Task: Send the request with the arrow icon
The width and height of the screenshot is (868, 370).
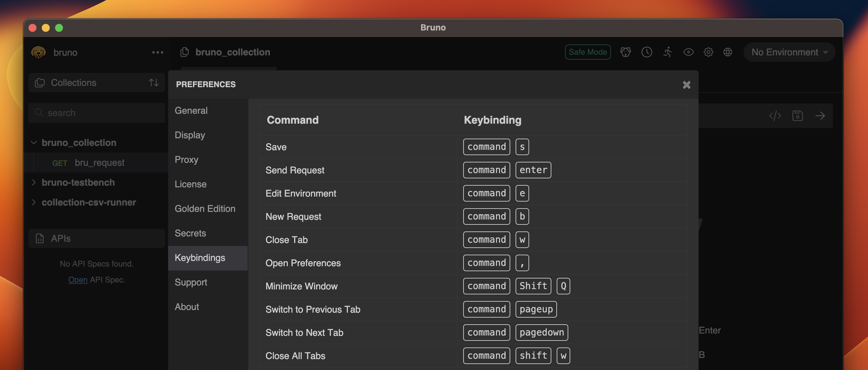Action: coord(821,116)
